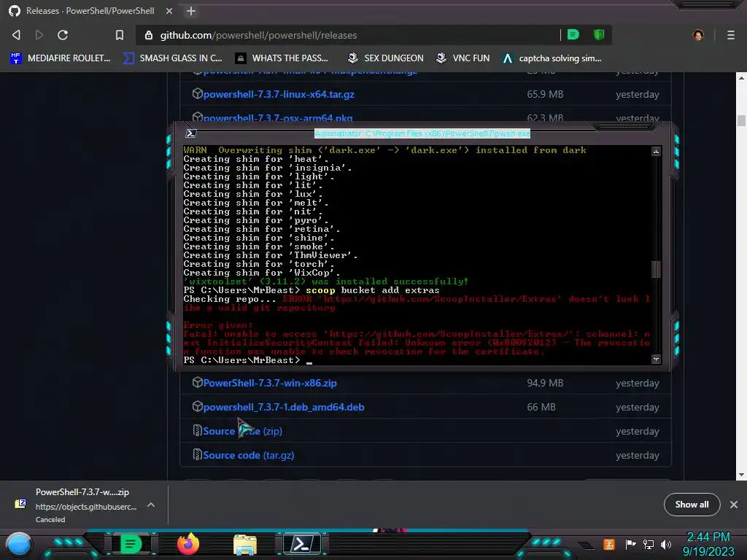
Task: Click the terminal scrollbar down arrow
Action: coord(656,359)
